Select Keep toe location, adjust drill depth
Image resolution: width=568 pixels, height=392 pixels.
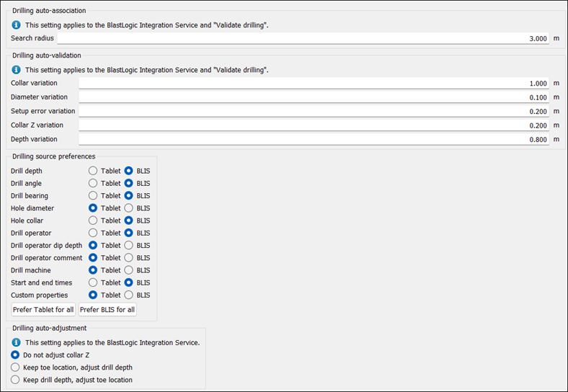(16, 367)
